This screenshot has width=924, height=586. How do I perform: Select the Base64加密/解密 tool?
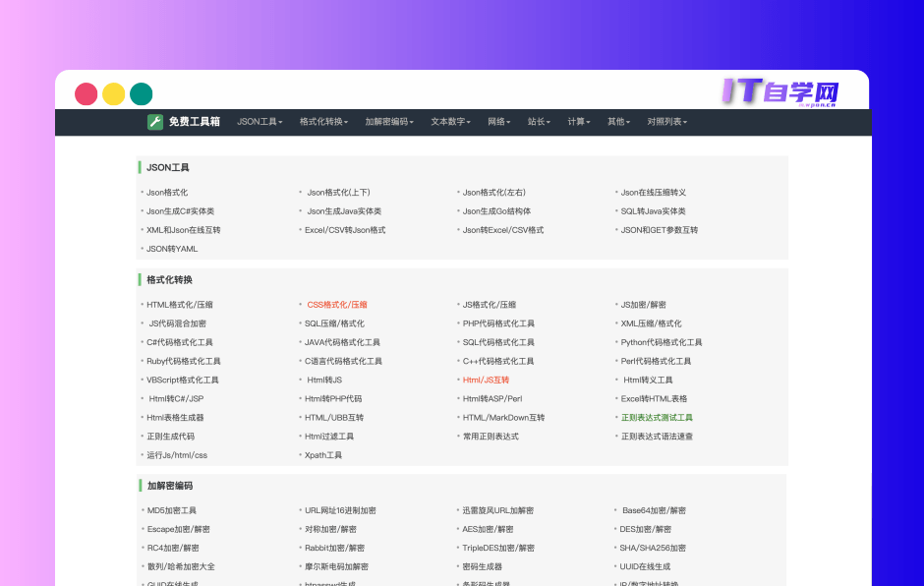pos(654,509)
